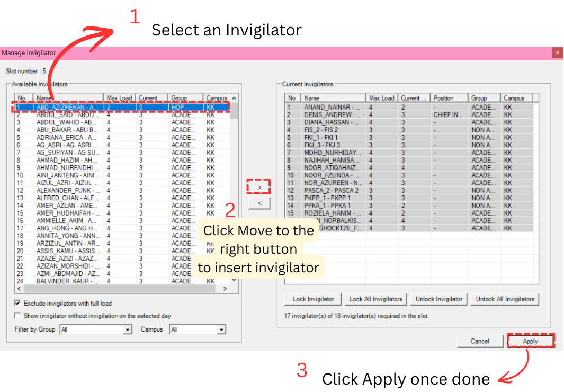Screen dimensions: 564x392
Task: Select NOOR_ATIQAHAIZ row in Current Invigilators
Action: pyautogui.click(x=409, y=167)
